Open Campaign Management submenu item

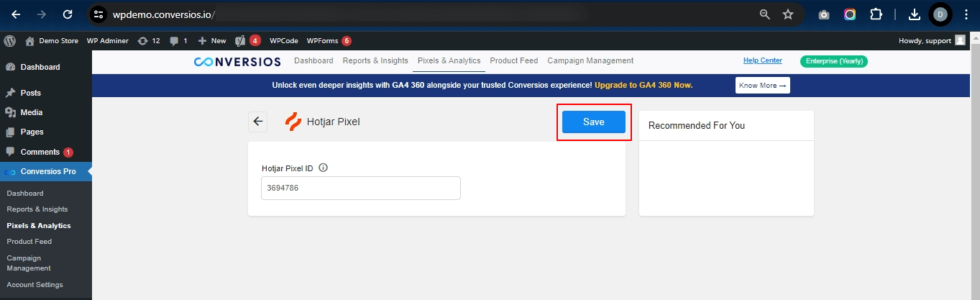[x=29, y=263]
